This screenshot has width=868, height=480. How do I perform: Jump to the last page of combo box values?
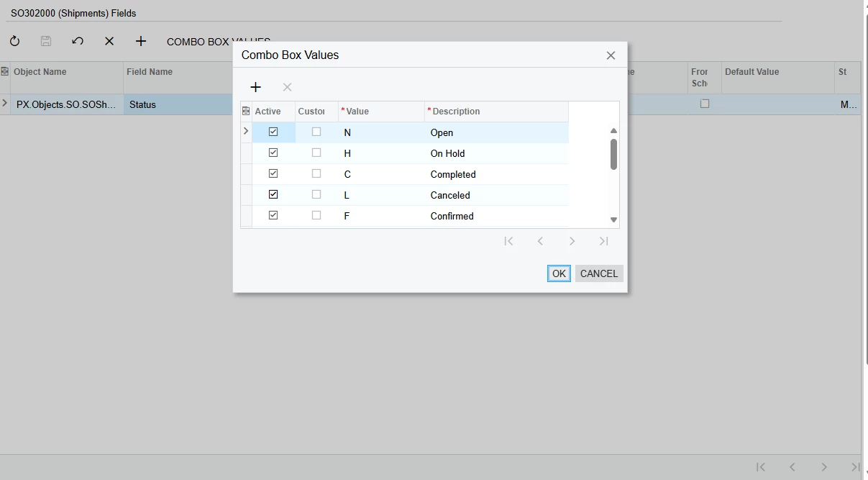pyautogui.click(x=603, y=241)
